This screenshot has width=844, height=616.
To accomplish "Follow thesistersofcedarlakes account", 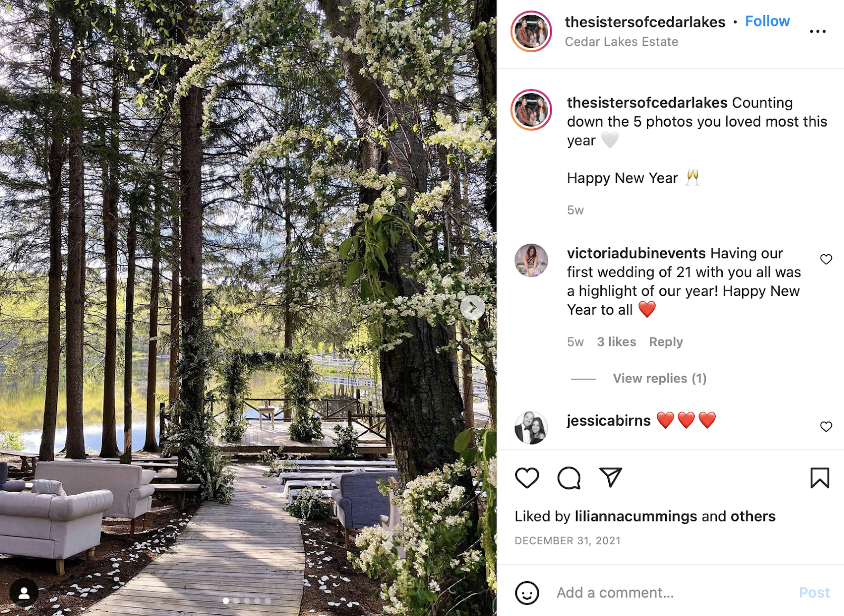I will point(767,21).
